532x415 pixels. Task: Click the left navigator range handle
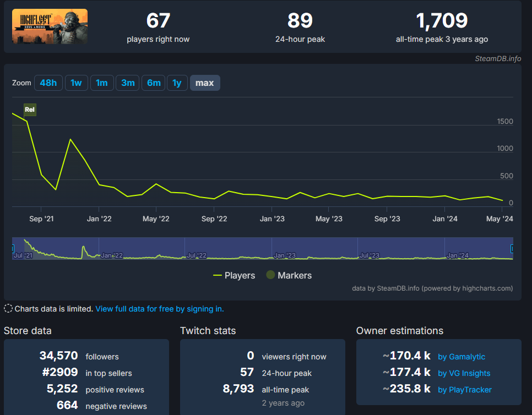click(x=13, y=249)
